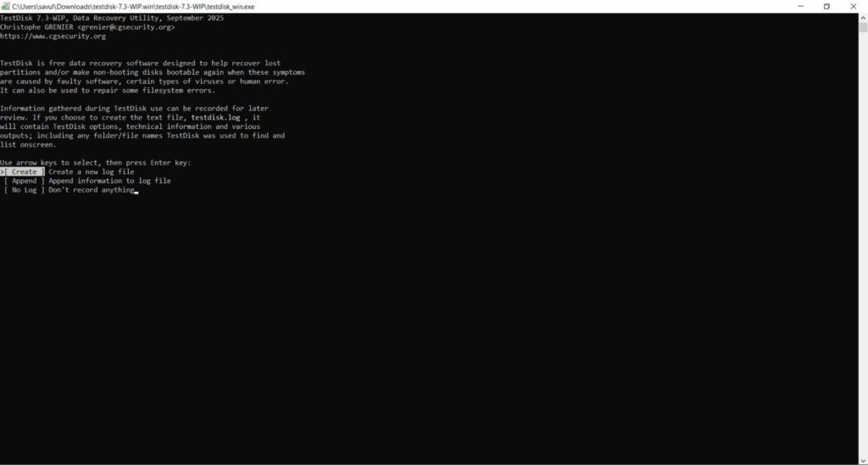Click the scrollbar up arrow
Screen dimensions: 868x465
(863, 18)
